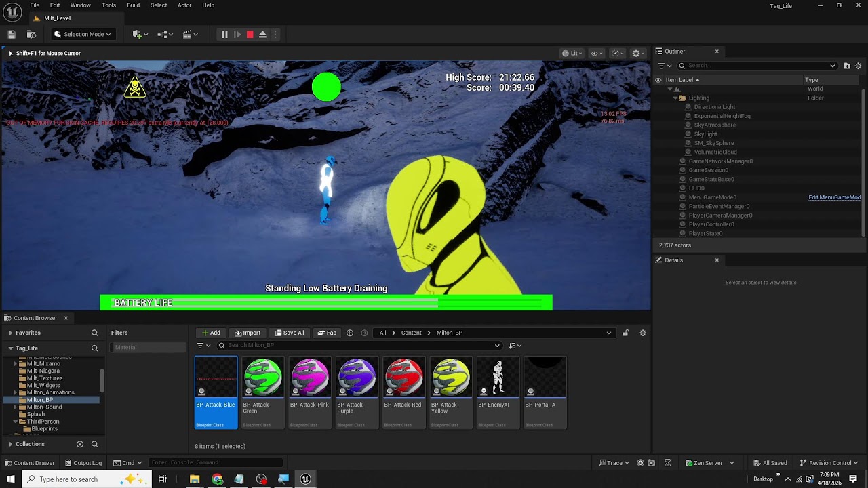
Task: Lock the Content Browser padlock icon
Action: 625,333
